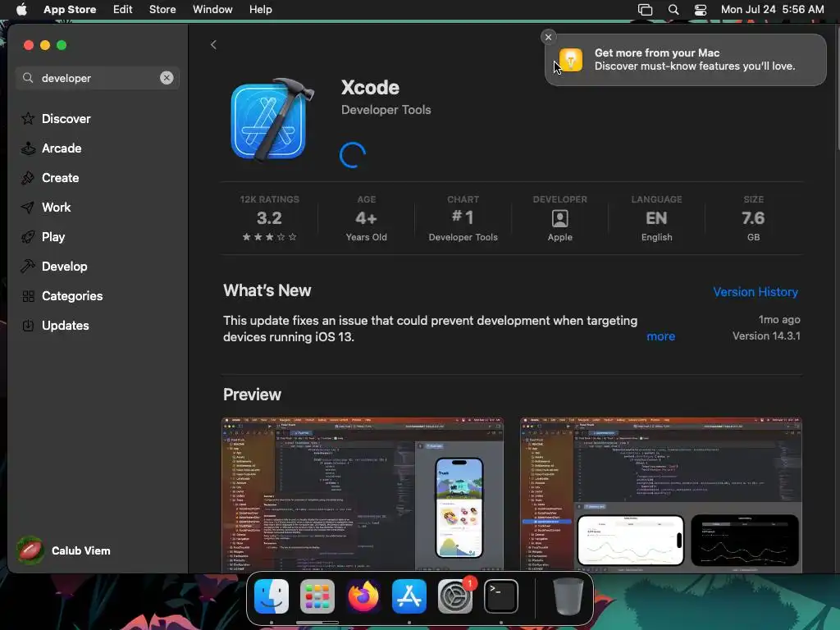Click the 3.2 star rating
The image size is (840, 630).
[269, 218]
